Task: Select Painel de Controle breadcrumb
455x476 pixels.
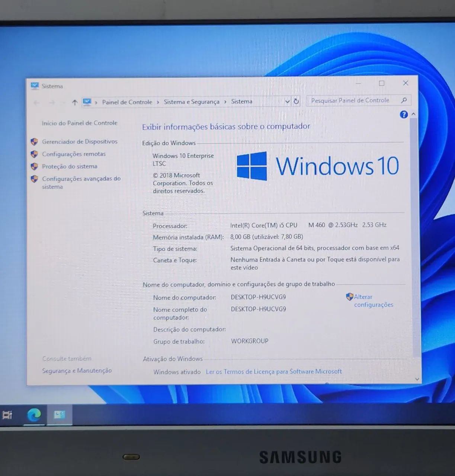Action: (127, 102)
